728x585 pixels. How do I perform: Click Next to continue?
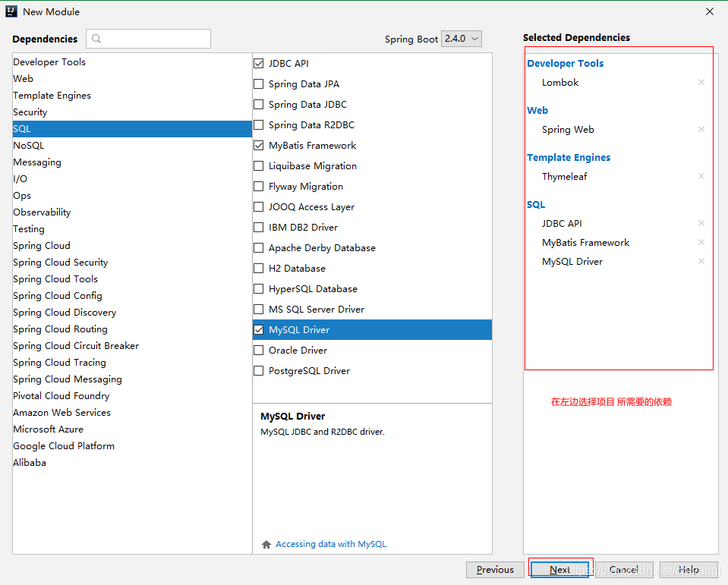tap(559, 569)
